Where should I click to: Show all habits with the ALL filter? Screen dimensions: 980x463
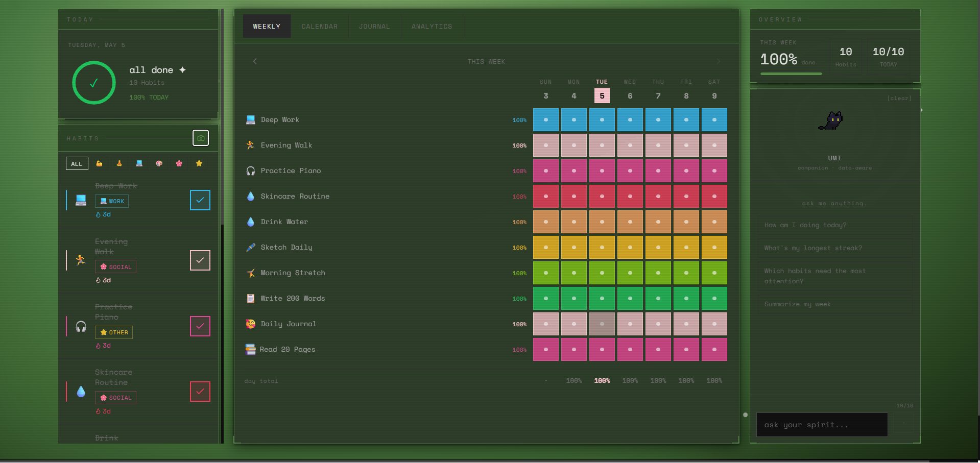point(77,163)
